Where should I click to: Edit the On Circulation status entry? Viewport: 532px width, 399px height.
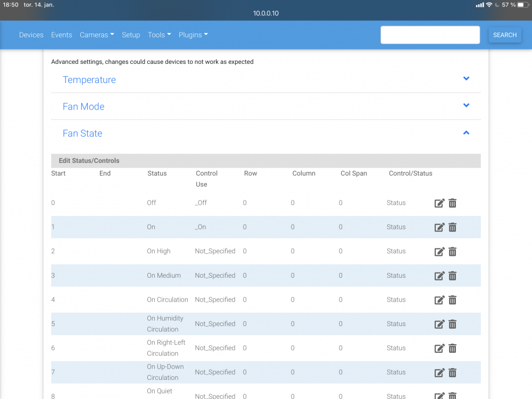[439, 300]
